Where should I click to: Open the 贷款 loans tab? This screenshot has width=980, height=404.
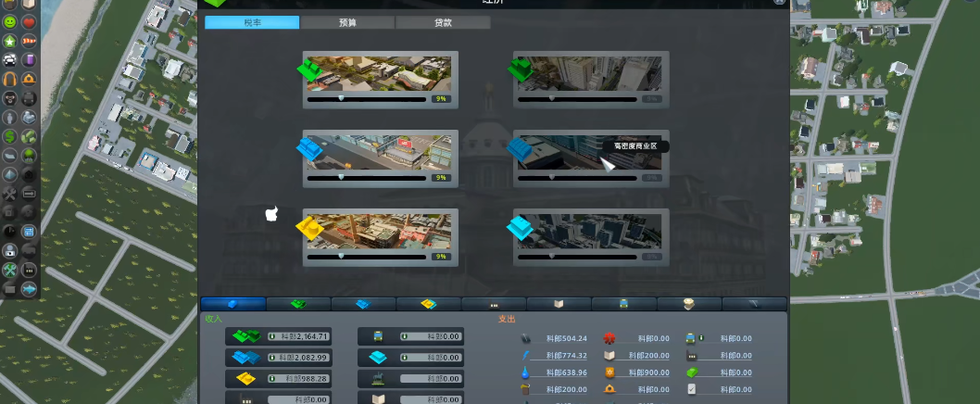tap(443, 22)
